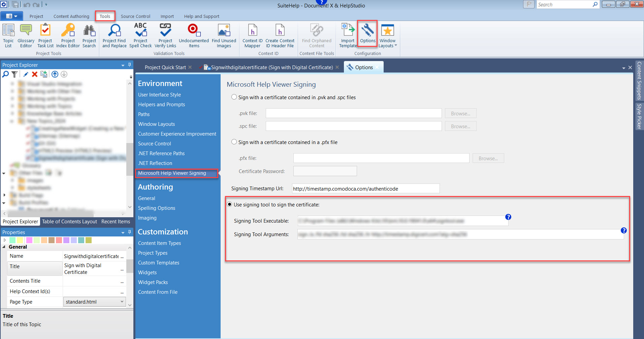This screenshot has width=644, height=339.
Task: Collapse the Other Files tree node
Action: coord(4,173)
